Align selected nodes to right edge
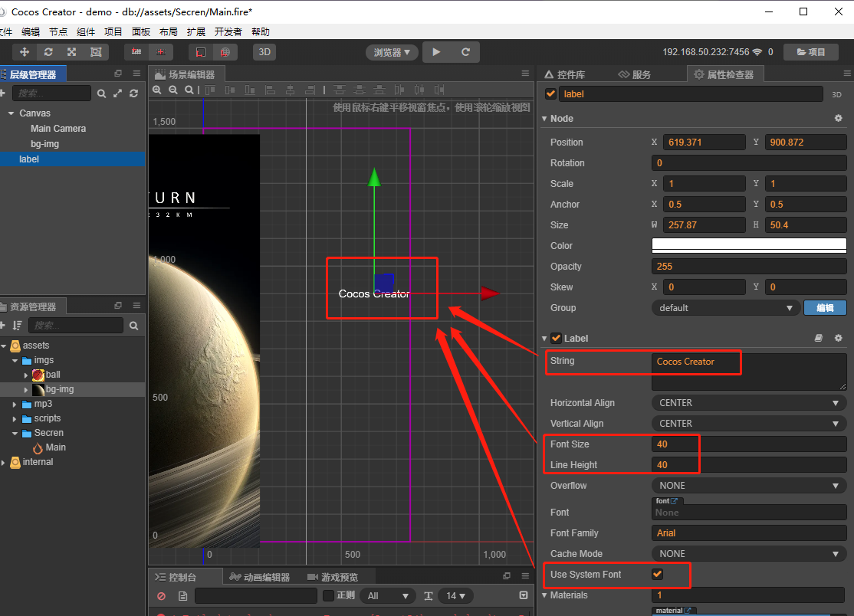The height and width of the screenshot is (616, 854). point(310,90)
